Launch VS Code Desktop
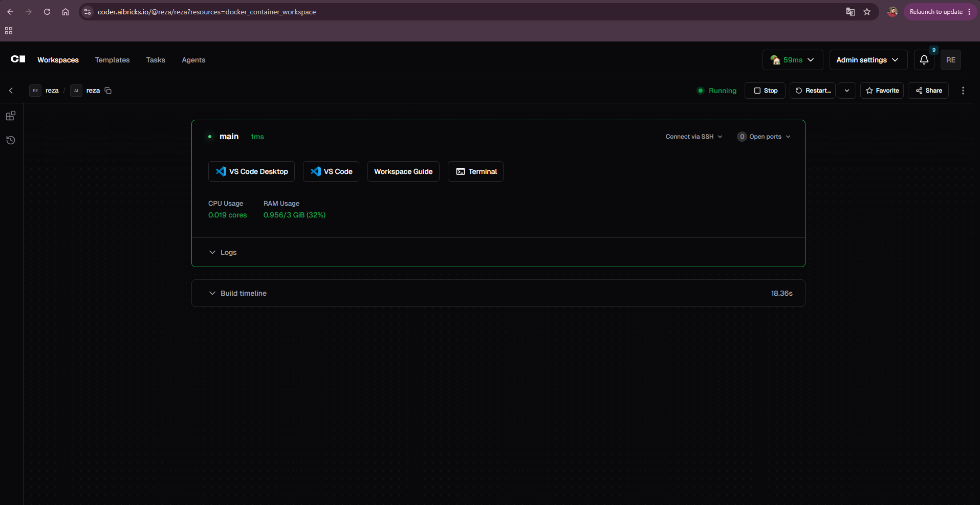 (x=251, y=171)
